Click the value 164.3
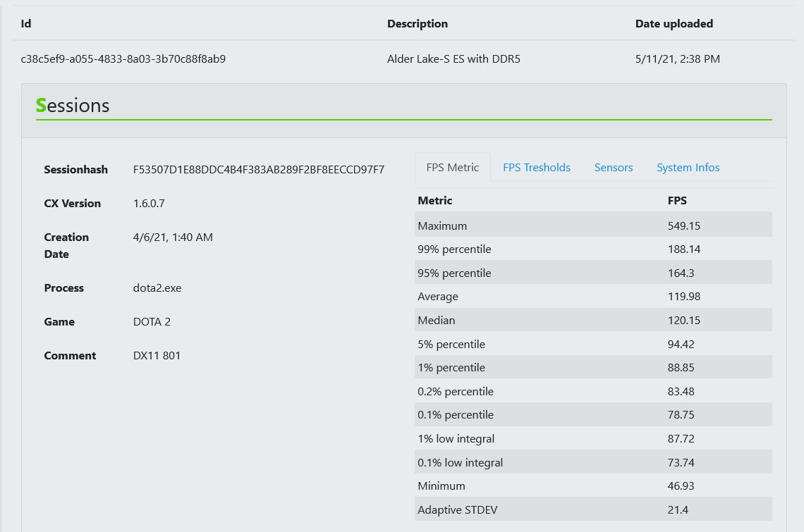This screenshot has height=532, width=804. click(x=681, y=273)
